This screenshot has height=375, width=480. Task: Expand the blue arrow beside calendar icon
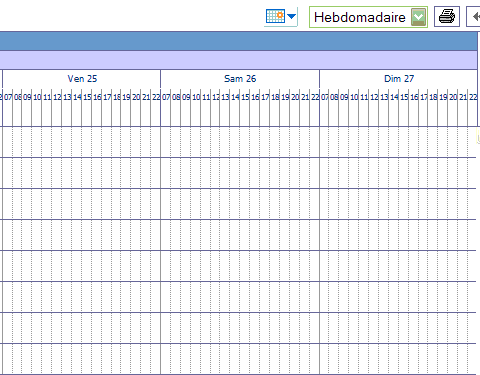pos(291,16)
